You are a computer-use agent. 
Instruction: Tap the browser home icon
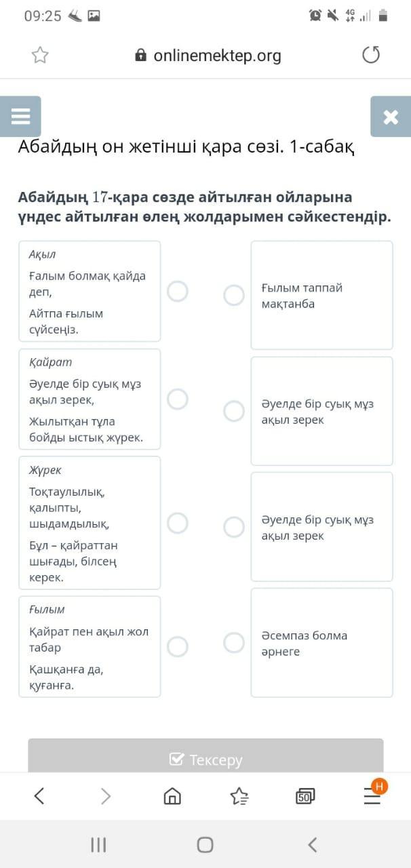(172, 795)
